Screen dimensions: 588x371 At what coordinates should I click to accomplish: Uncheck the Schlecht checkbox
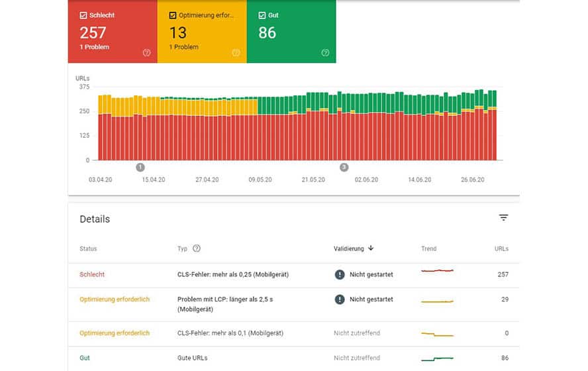click(83, 15)
